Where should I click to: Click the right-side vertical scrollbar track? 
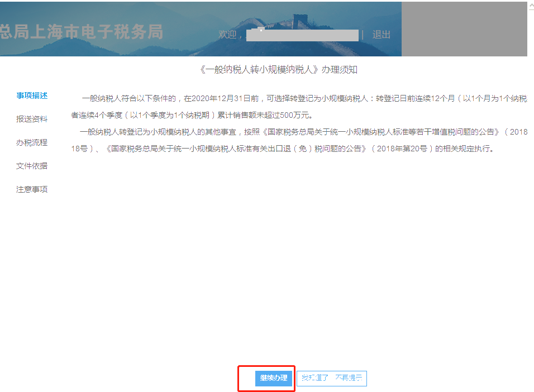tap(530, 195)
